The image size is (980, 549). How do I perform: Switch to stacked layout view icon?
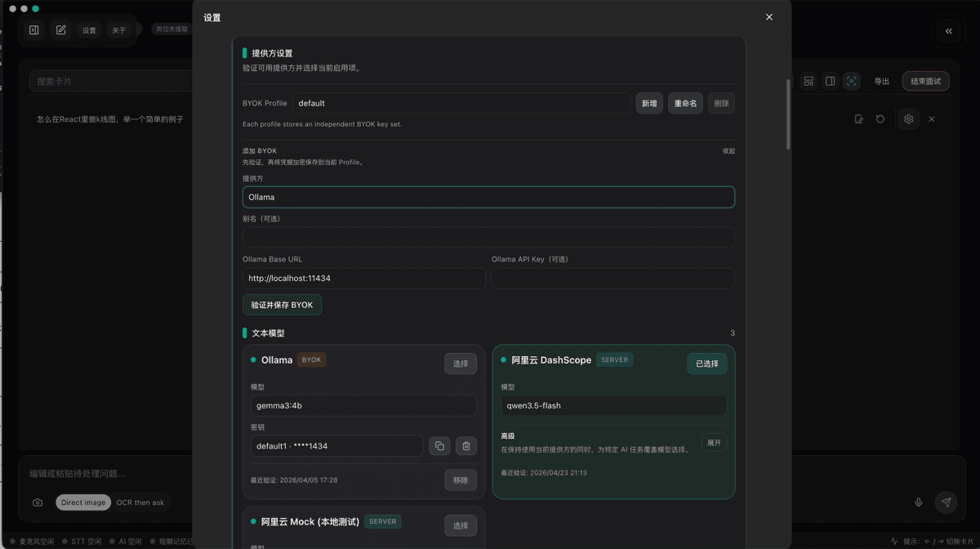pos(808,82)
